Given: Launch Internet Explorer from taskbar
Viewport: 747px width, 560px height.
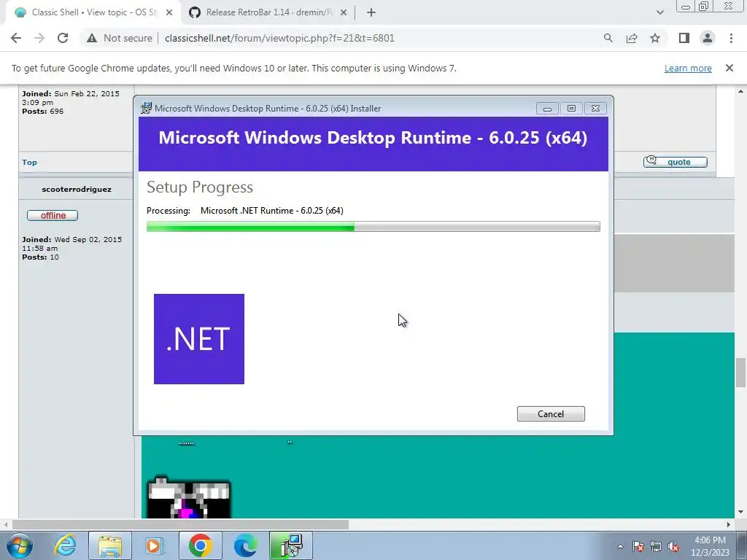Looking at the screenshot, I should [65, 545].
